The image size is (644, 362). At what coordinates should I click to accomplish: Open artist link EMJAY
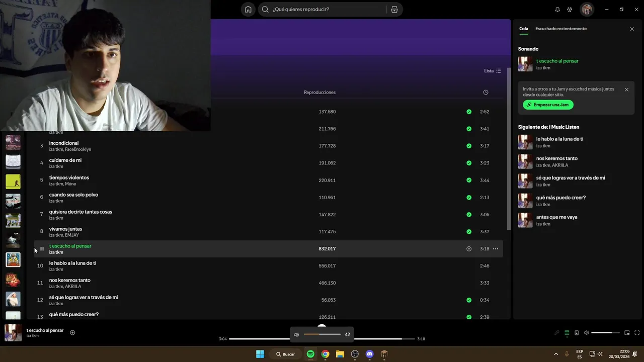click(x=72, y=235)
